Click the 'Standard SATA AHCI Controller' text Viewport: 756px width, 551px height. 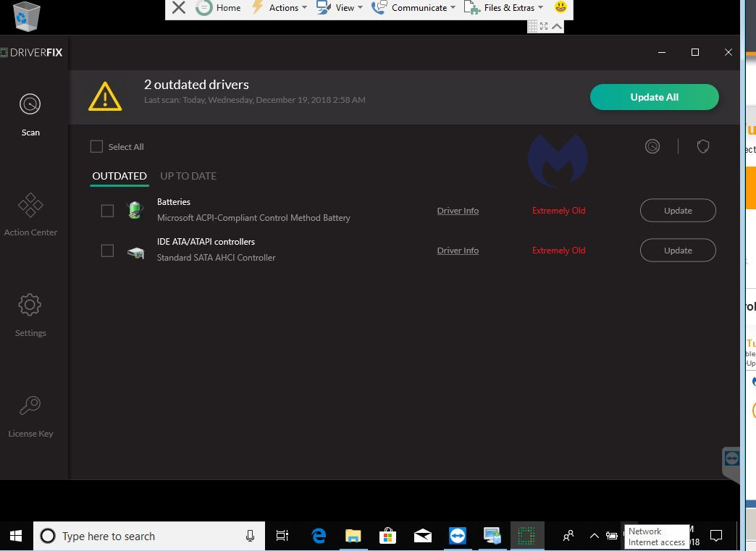216,258
